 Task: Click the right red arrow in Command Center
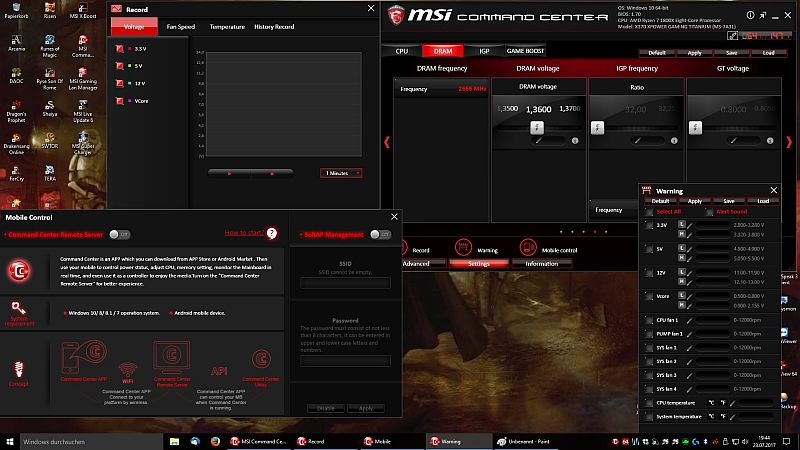tap(789, 142)
